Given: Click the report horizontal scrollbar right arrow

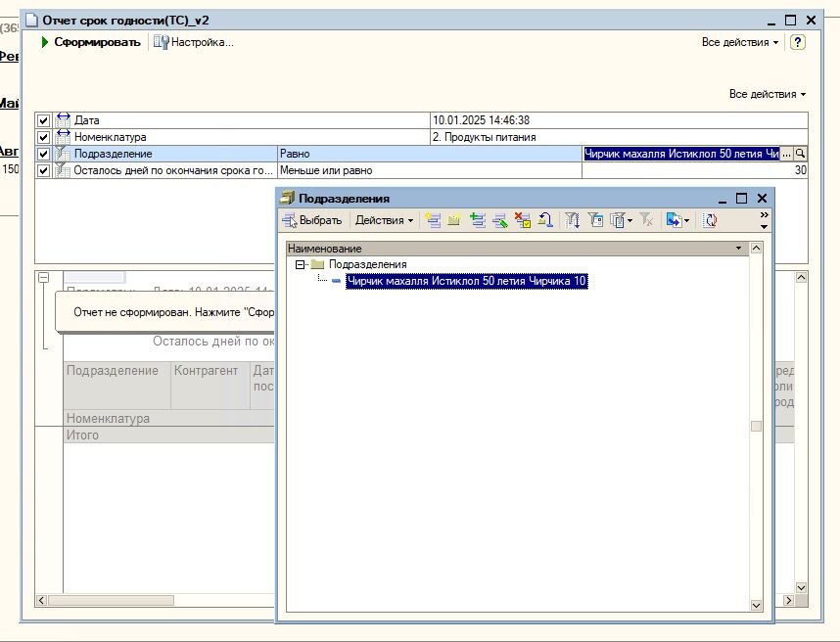Looking at the screenshot, I should (788, 601).
